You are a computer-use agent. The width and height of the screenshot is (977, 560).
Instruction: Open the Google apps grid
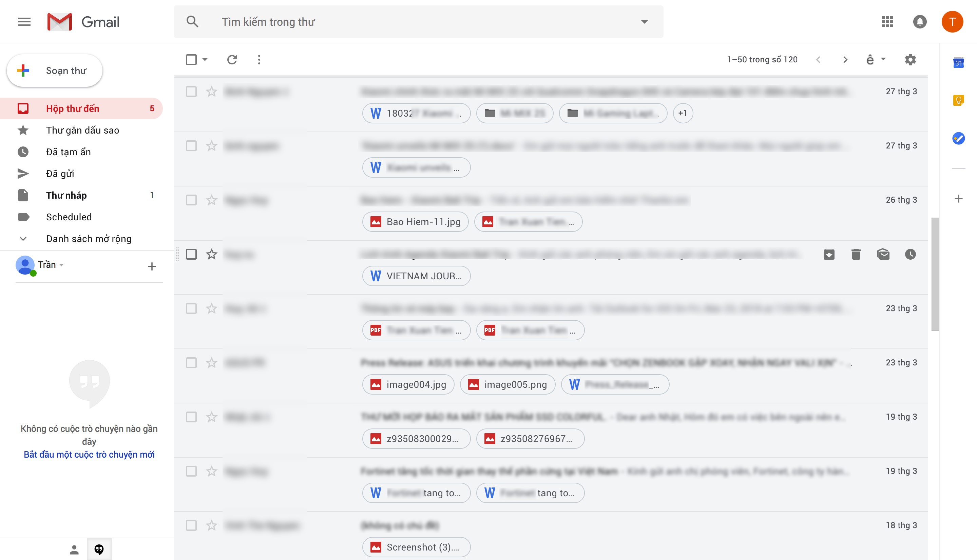point(887,22)
